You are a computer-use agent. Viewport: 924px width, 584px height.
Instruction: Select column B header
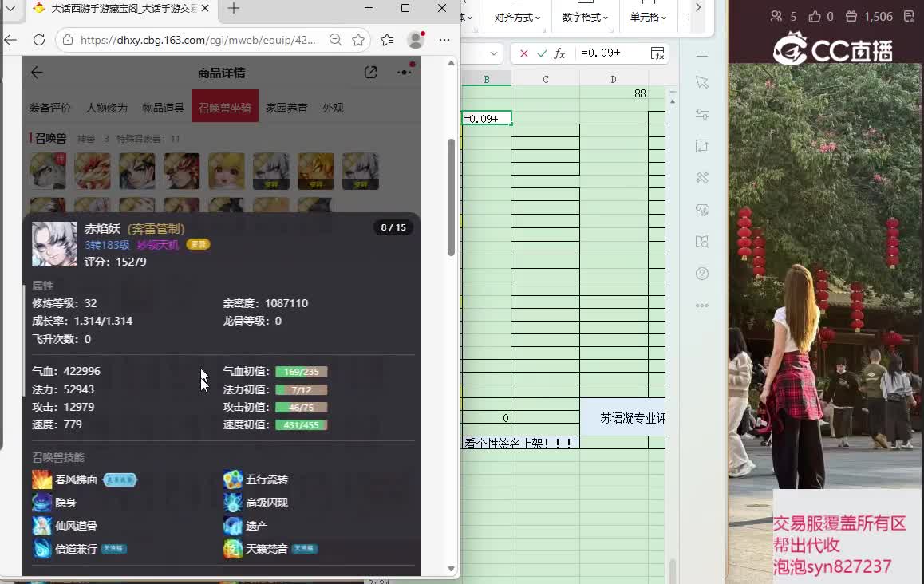(x=487, y=79)
